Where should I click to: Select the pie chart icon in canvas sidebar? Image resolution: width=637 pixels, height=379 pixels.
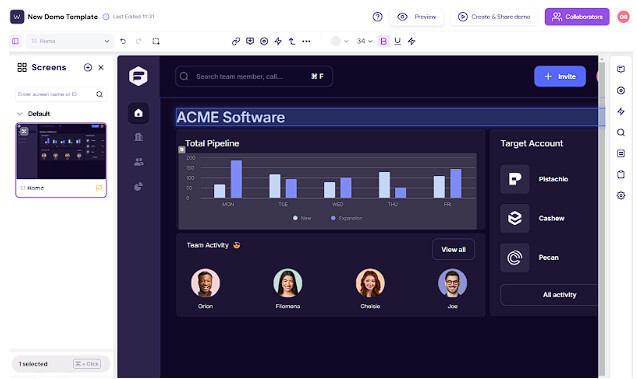tap(139, 186)
